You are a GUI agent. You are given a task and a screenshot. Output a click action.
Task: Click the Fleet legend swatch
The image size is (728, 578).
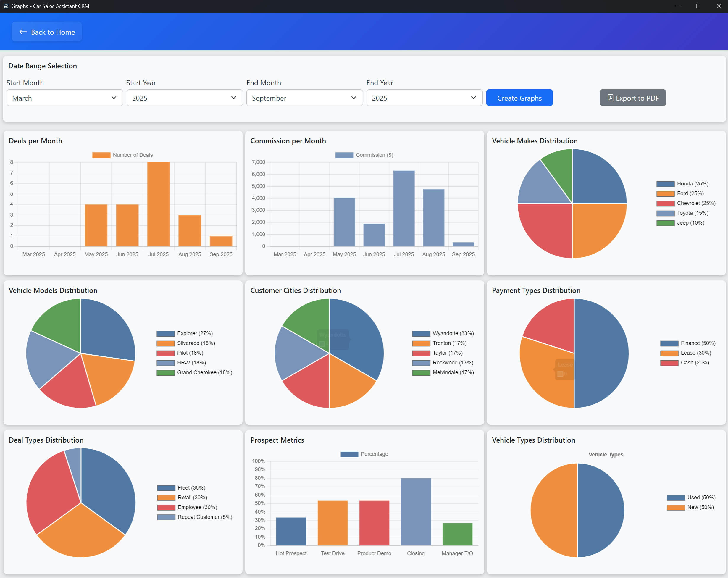point(166,488)
